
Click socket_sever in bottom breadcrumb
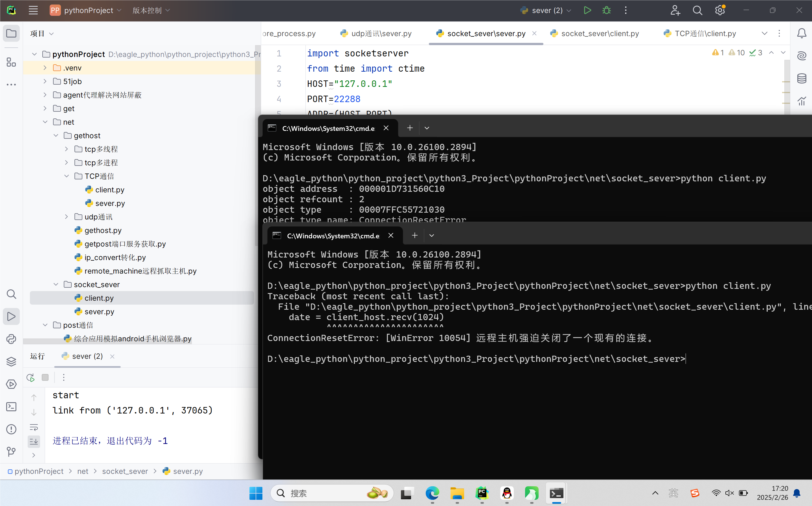click(125, 471)
